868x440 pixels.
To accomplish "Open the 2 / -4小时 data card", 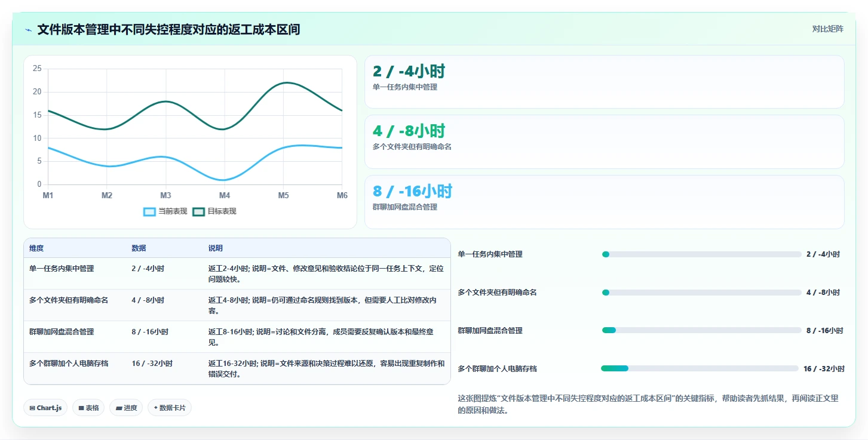I will (x=605, y=82).
